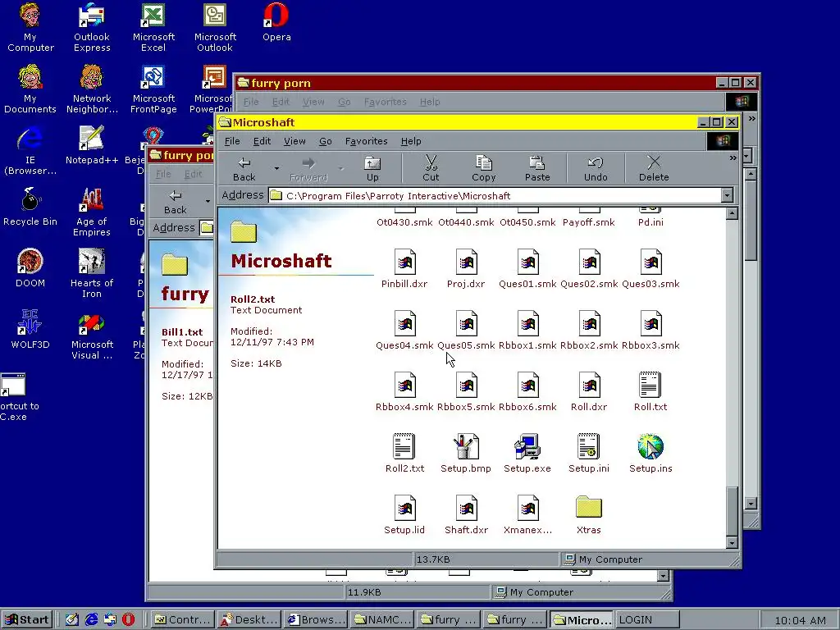Switch to the NAMC taskbar button
The image size is (840, 630).
[382, 620]
